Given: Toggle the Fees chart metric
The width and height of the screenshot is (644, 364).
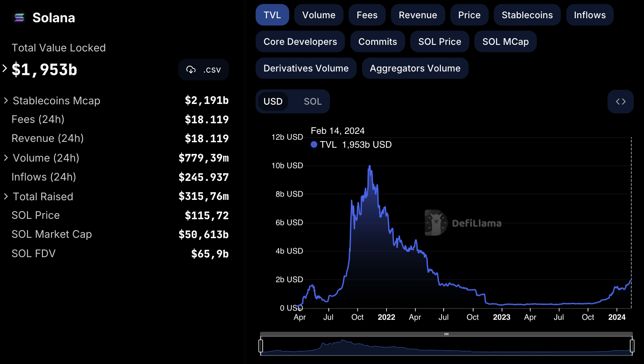Looking at the screenshot, I should coord(367,15).
